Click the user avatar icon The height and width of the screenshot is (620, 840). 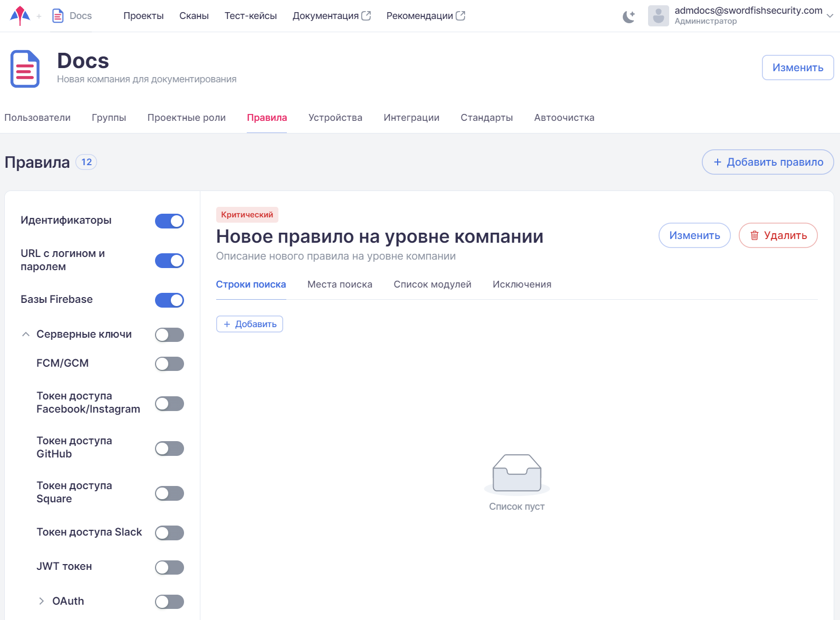(x=658, y=16)
